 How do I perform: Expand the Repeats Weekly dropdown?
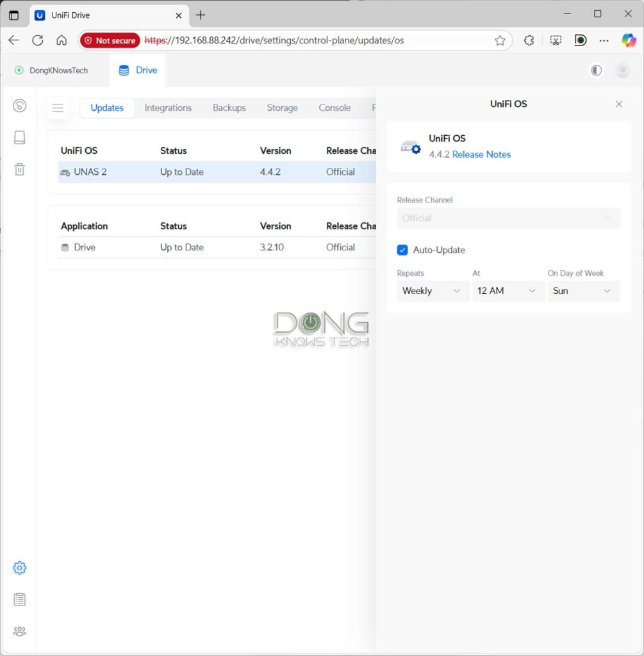point(433,291)
